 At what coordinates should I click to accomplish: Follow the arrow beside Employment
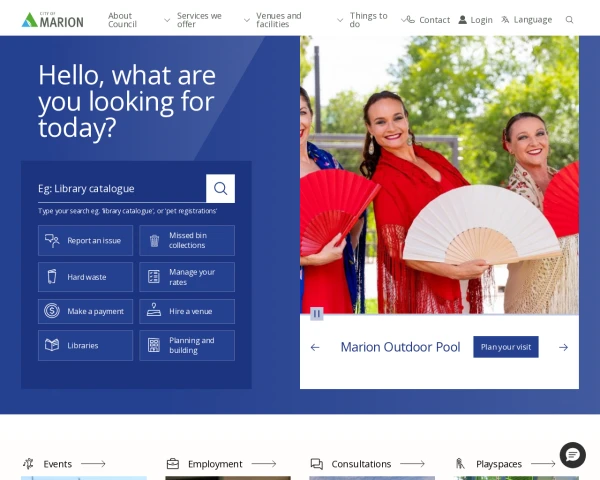[x=264, y=464]
